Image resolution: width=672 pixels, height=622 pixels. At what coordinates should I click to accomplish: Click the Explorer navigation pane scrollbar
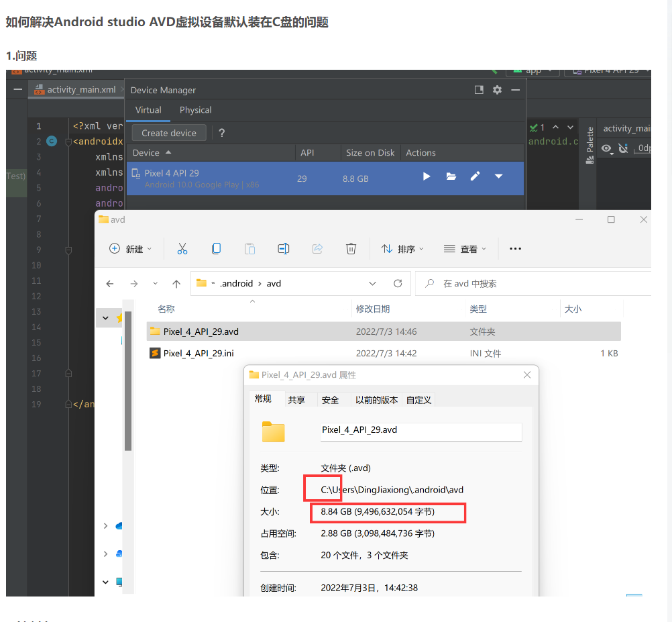(127, 380)
